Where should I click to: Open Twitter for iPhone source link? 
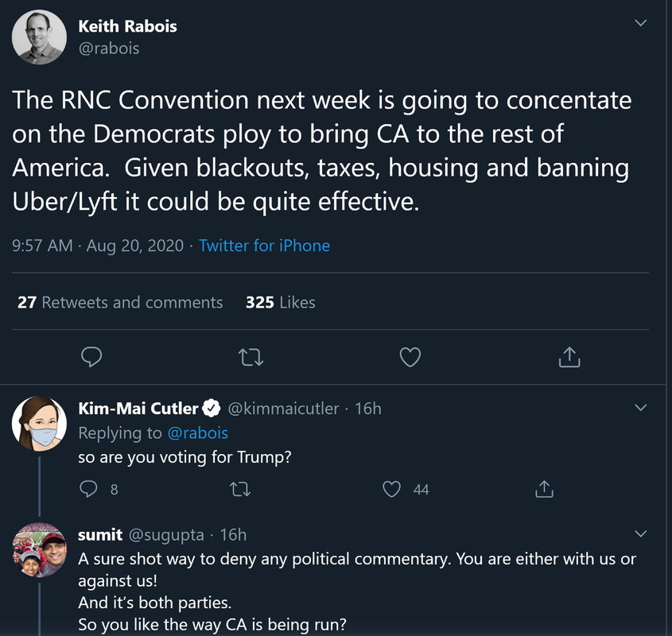point(264,246)
